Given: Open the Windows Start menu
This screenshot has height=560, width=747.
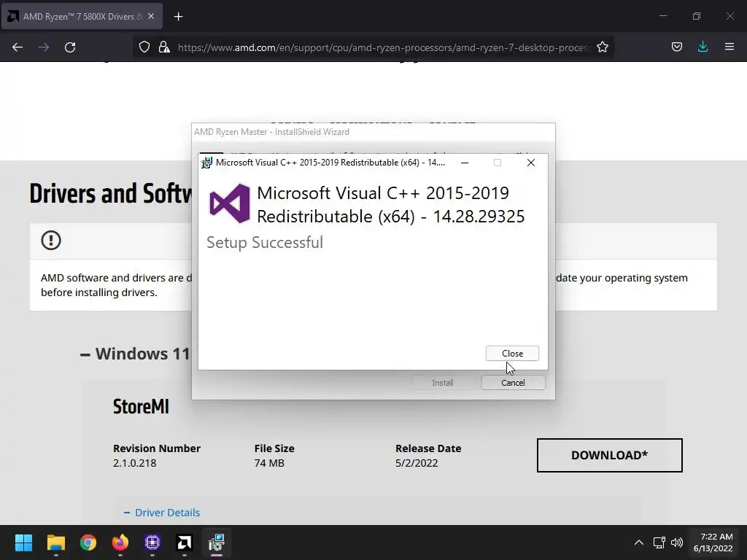Looking at the screenshot, I should pos(23,542).
